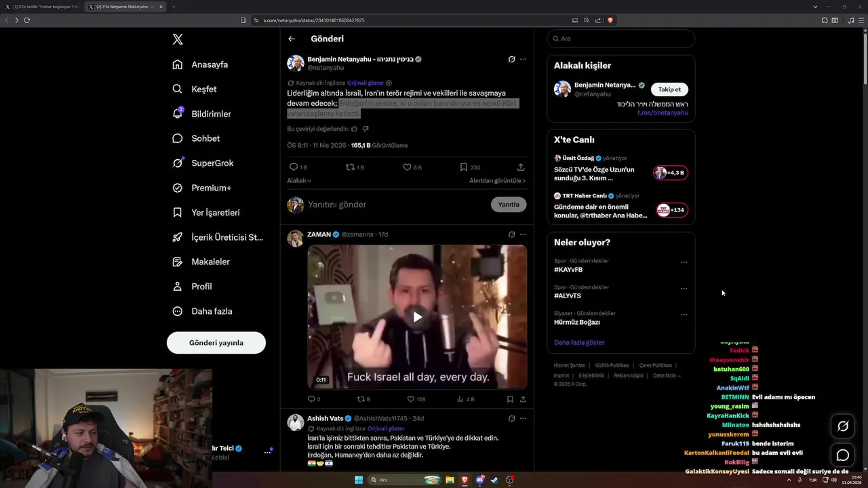This screenshot has width=868, height=488.
Task: Like ZAMAN's post (128)
Action: coord(416,399)
